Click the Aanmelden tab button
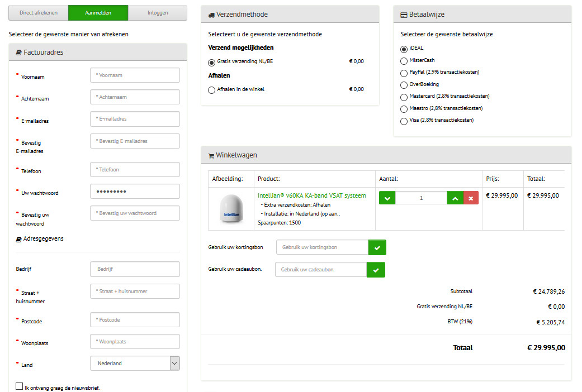The height and width of the screenshot is (392, 582). click(98, 12)
